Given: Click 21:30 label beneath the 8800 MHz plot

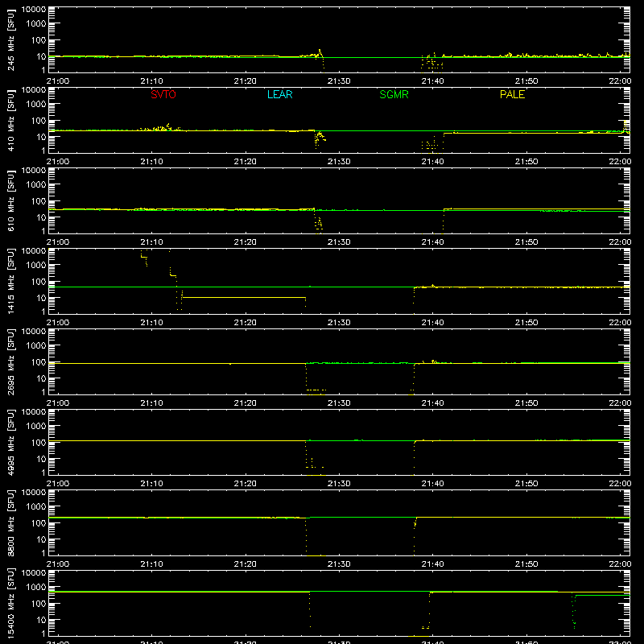Looking at the screenshot, I should click(x=339, y=564).
